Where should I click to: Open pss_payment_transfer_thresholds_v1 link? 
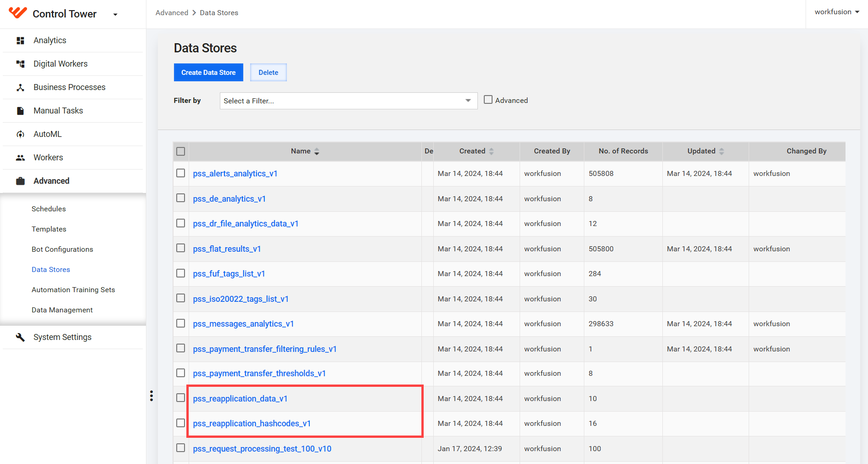(259, 373)
